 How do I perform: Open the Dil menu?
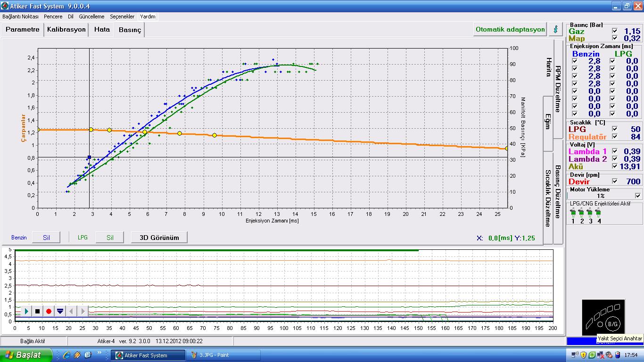click(71, 16)
